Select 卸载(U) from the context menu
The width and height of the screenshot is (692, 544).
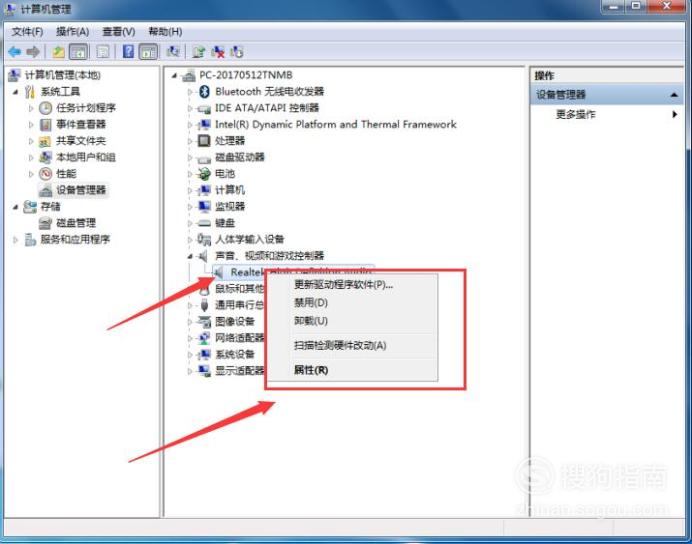(311, 321)
